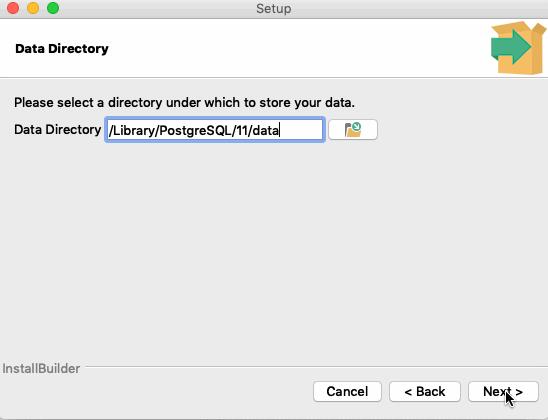The height and width of the screenshot is (420, 548).
Task: Open the folder browse button beside the path
Action: (353, 130)
